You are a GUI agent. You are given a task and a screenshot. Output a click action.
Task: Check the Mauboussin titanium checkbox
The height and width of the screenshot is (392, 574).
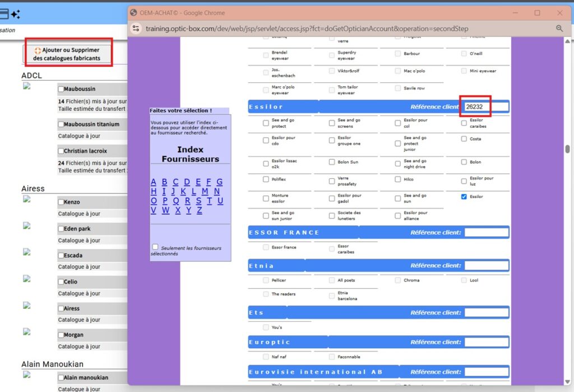point(61,124)
